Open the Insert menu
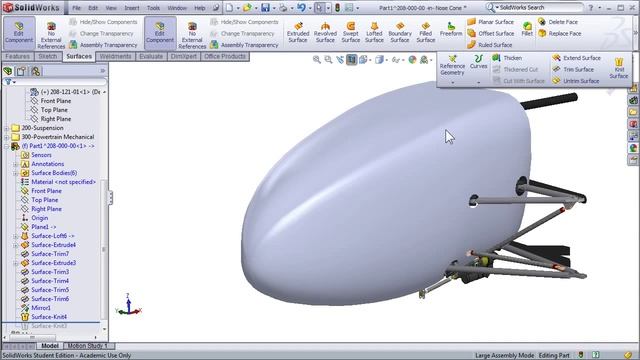 pos(131,8)
